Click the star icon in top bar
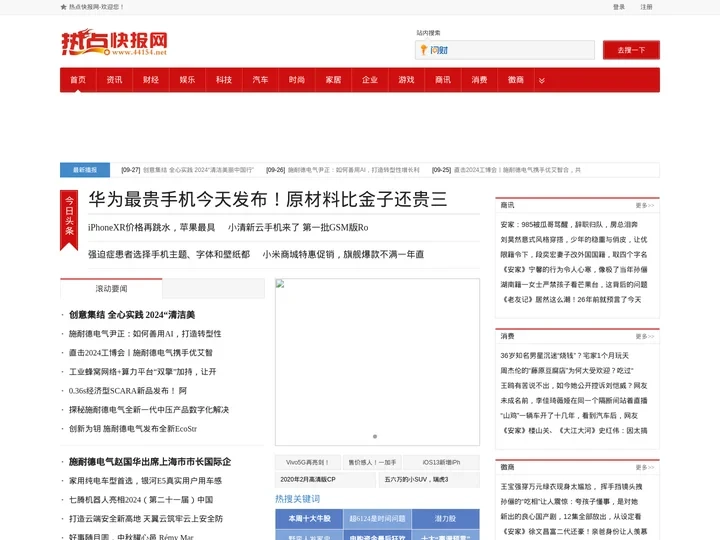Image resolution: width=720 pixels, height=540 pixels. point(63,7)
